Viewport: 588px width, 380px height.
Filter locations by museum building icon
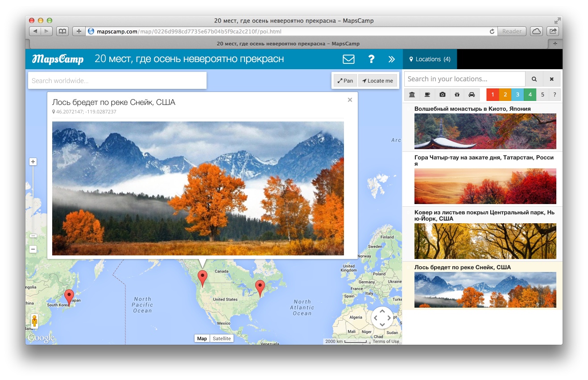412,95
